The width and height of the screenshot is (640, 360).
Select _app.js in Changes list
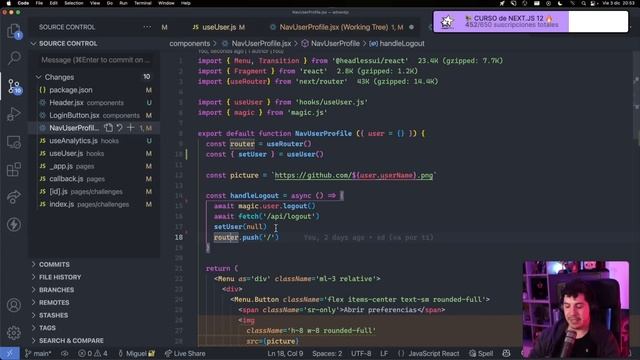(x=94, y=166)
